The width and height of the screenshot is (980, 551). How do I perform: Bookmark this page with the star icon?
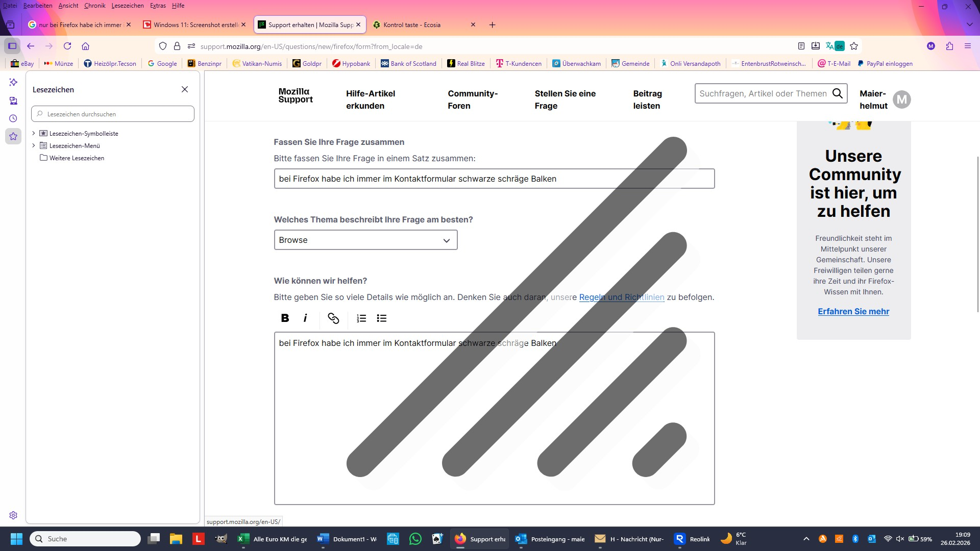click(854, 46)
